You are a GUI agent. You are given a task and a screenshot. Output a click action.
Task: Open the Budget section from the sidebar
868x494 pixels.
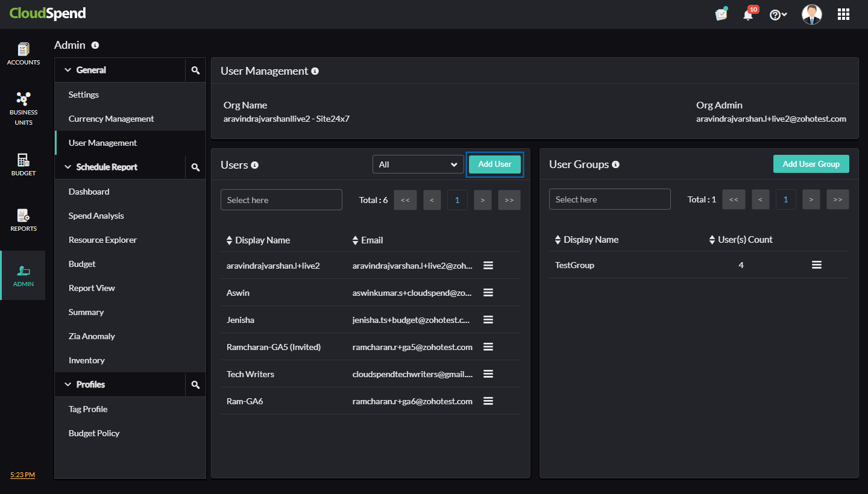pos(23,164)
